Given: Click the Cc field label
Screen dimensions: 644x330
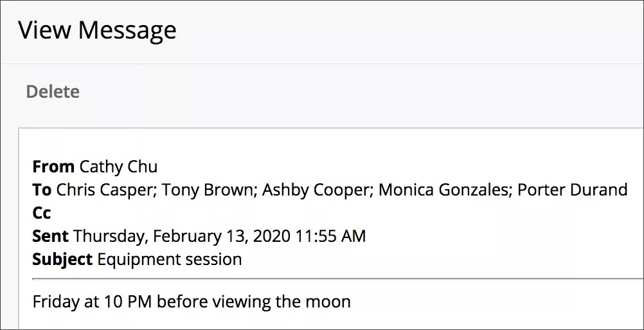Looking at the screenshot, I should point(42,213).
